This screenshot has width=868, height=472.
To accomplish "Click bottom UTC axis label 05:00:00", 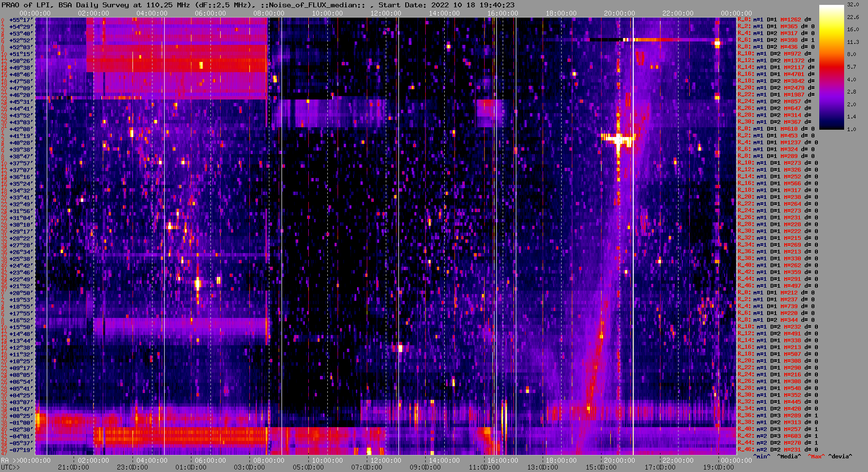I will (308, 467).
